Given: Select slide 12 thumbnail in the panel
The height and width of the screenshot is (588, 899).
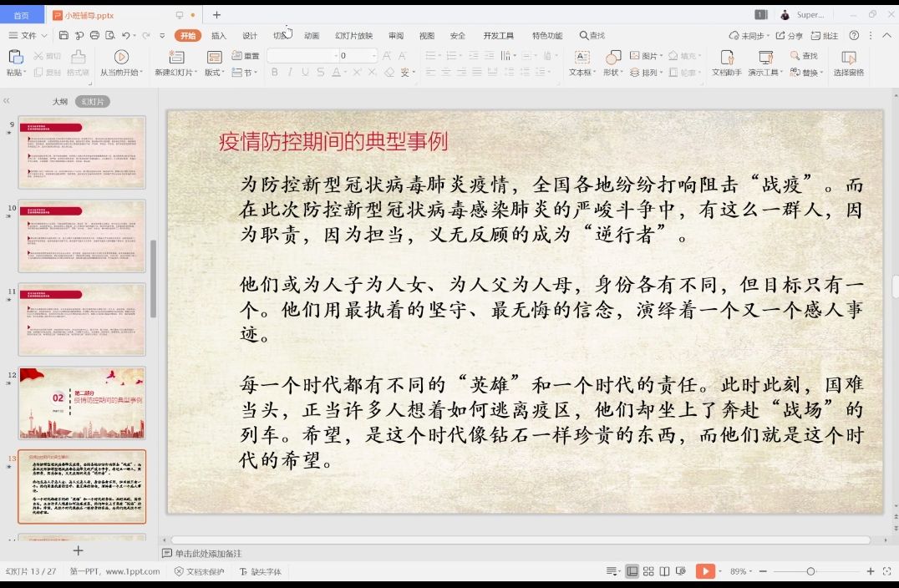Looking at the screenshot, I should pyautogui.click(x=82, y=403).
